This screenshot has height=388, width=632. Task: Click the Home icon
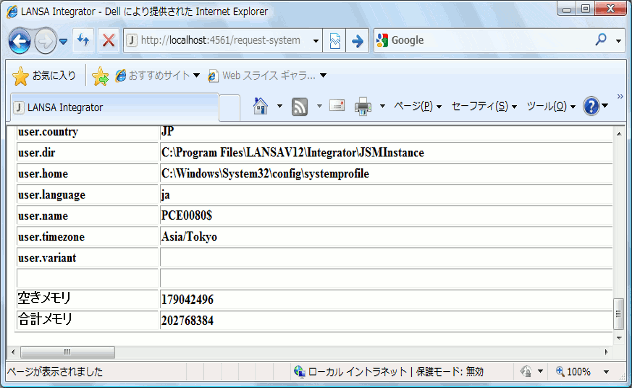(260, 106)
